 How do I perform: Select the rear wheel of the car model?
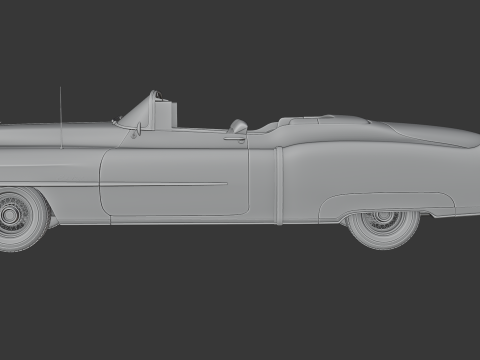[384, 230]
